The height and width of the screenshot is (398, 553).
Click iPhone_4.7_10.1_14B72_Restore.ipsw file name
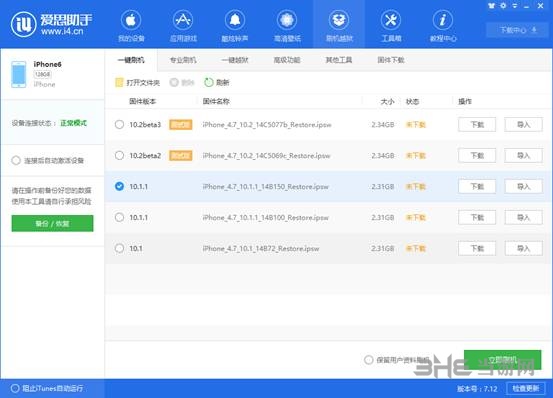[261, 249]
